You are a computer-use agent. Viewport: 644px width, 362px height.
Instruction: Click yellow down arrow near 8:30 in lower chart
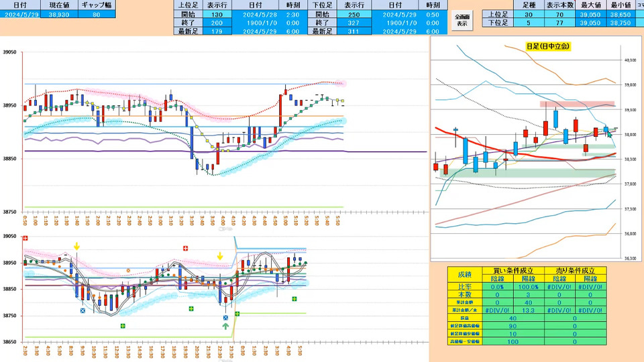[x=76, y=246]
